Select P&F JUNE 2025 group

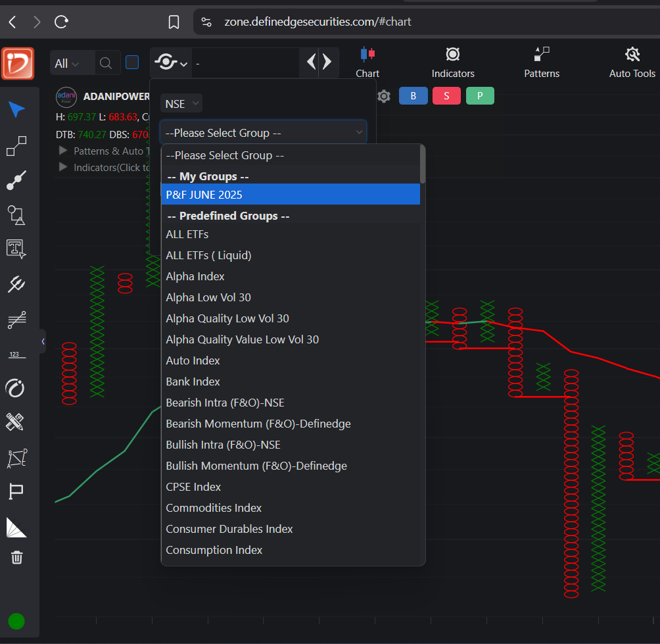(291, 195)
